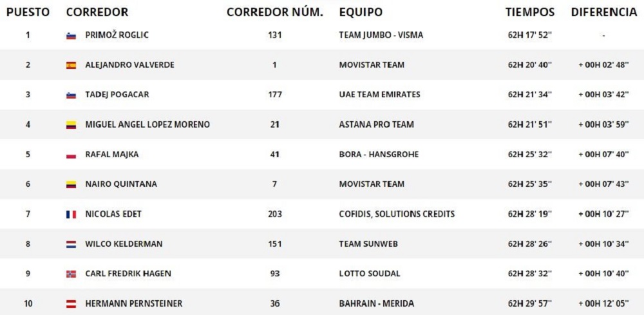This screenshot has width=644, height=315.
Task: Sort by the PUESTO column header
Action: pyautogui.click(x=28, y=12)
